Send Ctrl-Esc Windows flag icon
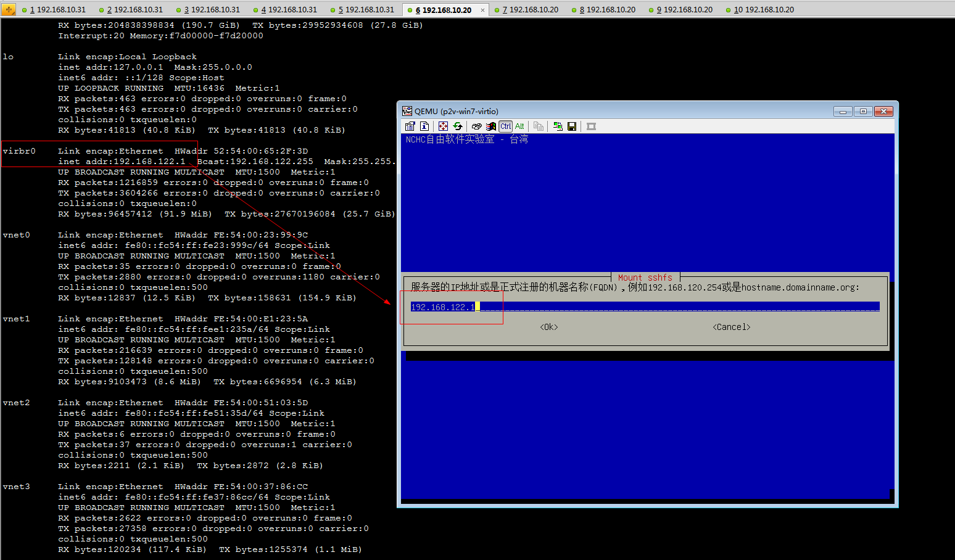 pyautogui.click(x=491, y=126)
